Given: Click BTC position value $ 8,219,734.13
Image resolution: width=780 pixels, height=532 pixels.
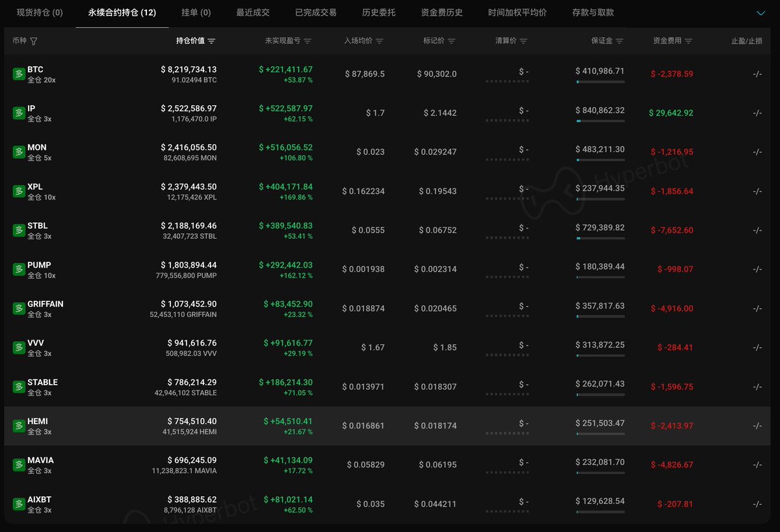Looking at the screenshot, I should coord(188,70).
